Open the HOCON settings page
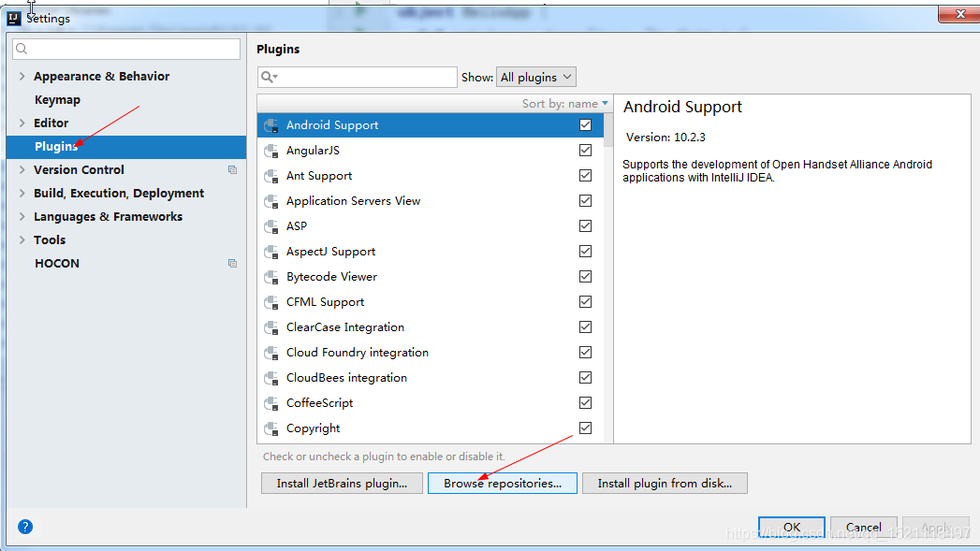Screen dimensions: 980x551 (57, 264)
